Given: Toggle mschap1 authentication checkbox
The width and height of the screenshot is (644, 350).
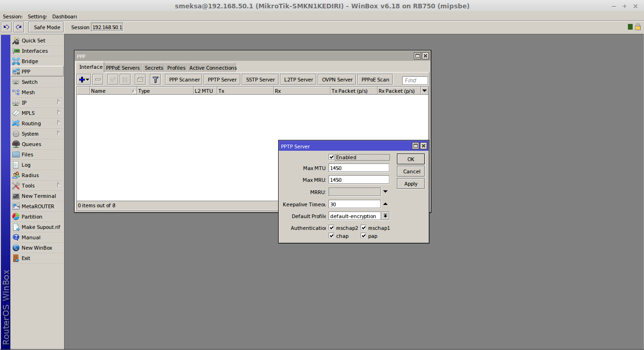Looking at the screenshot, I should click(364, 228).
